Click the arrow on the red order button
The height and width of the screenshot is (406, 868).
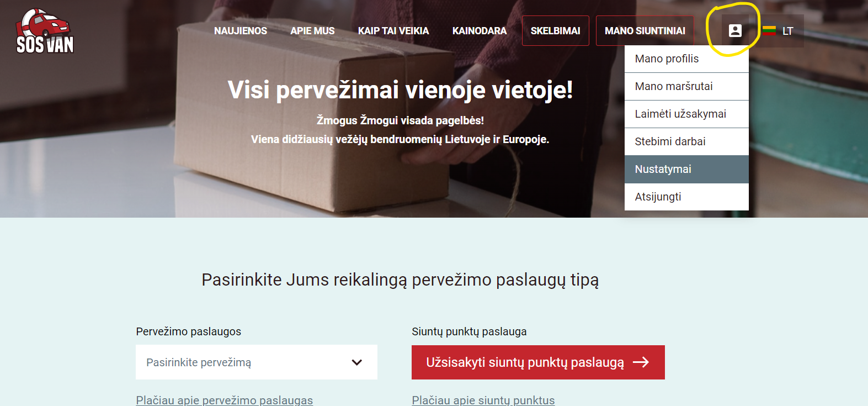pos(641,362)
